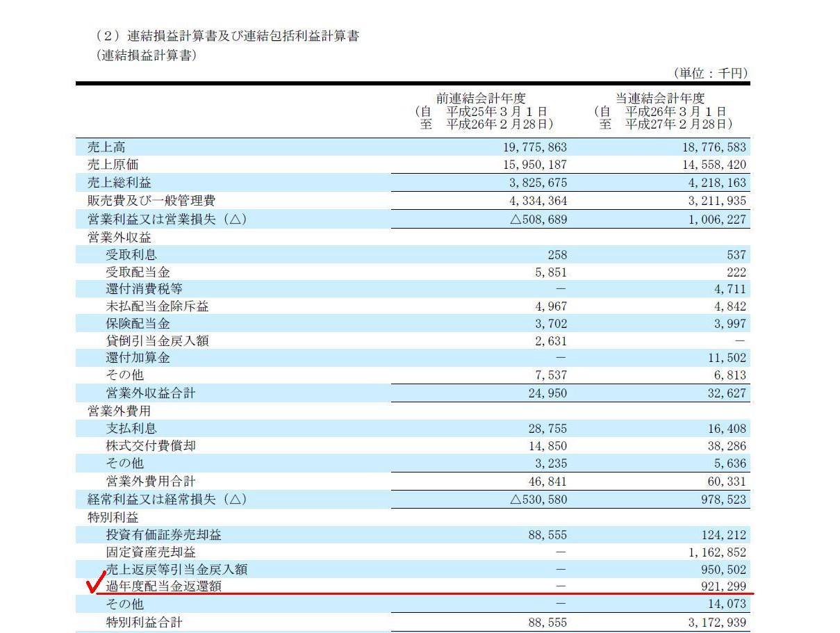Image resolution: width=840 pixels, height=633 pixels.
Task: Select the 売上返戻等引当金戻入額 row label
Action: point(176,570)
